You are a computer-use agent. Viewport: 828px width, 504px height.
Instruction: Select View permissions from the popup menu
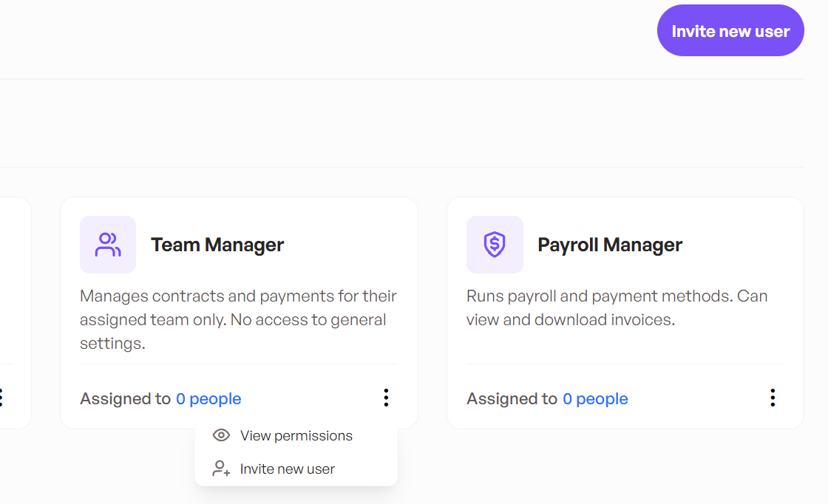[296, 436]
